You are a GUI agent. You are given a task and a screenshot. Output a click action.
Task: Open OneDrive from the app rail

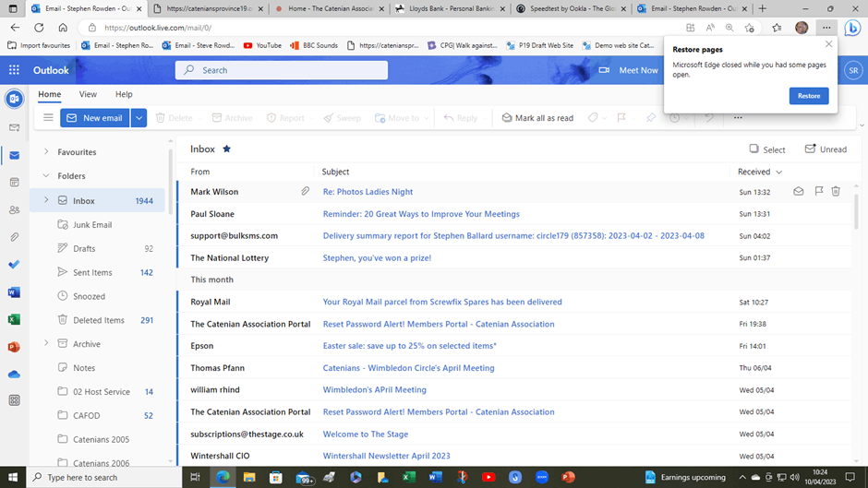click(15, 375)
